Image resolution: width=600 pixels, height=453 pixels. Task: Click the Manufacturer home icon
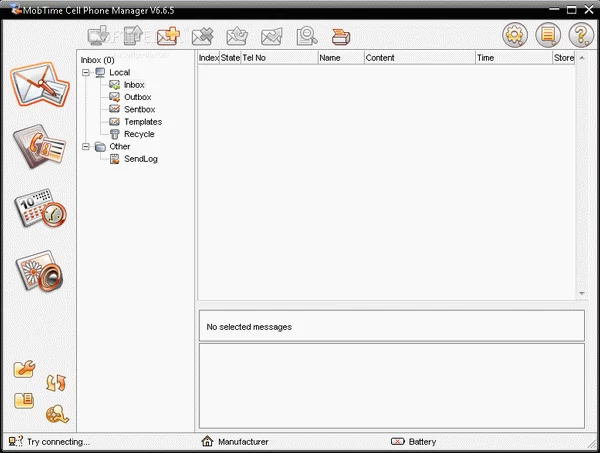pos(207,442)
